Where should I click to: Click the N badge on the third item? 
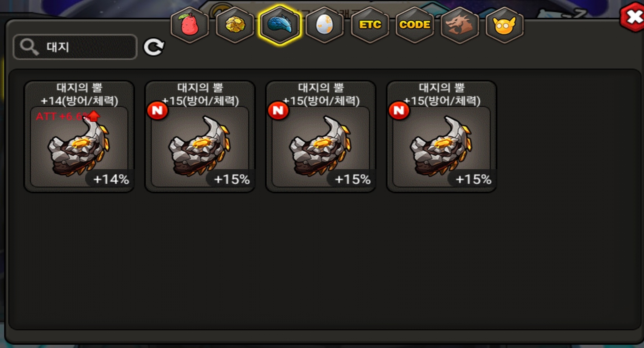pos(278,111)
